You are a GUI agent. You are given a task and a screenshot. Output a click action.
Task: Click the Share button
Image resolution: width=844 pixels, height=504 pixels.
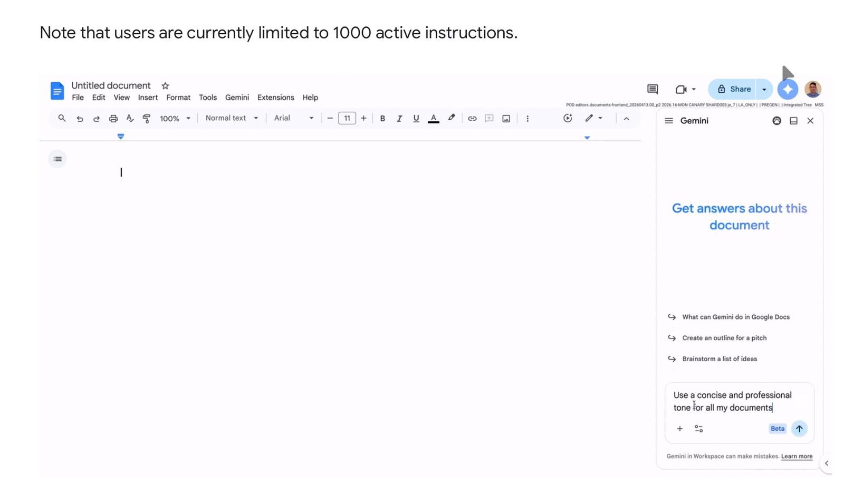pyautogui.click(x=732, y=89)
